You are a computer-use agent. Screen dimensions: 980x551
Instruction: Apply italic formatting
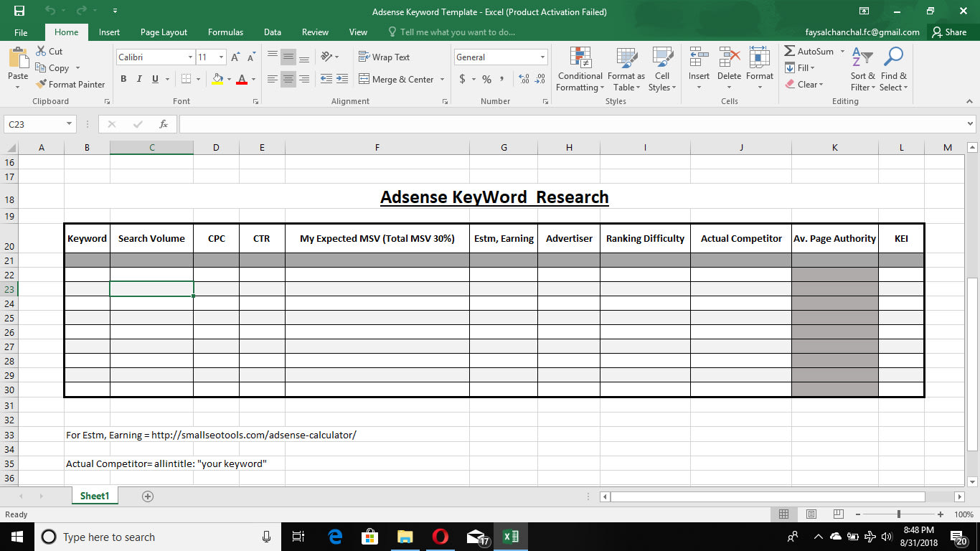point(138,79)
